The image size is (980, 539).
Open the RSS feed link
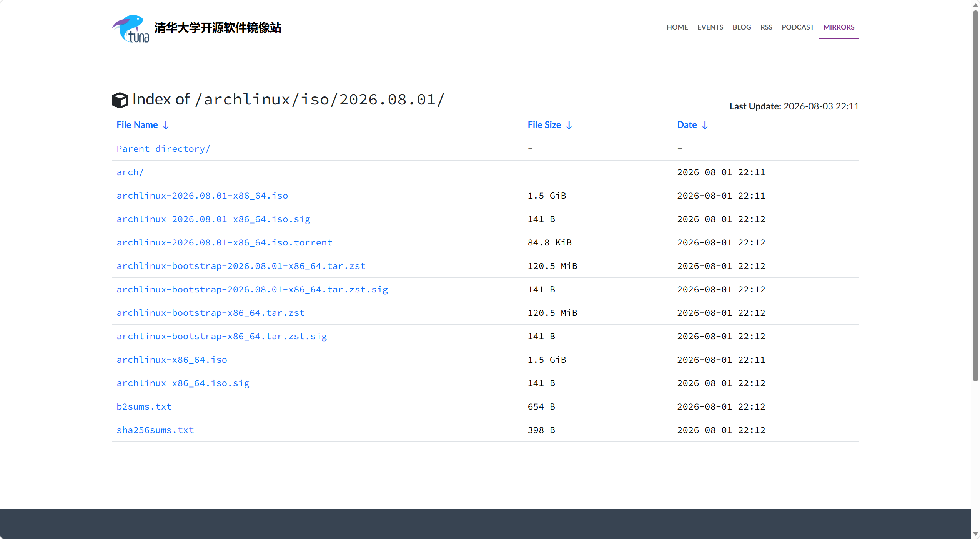pyautogui.click(x=766, y=27)
